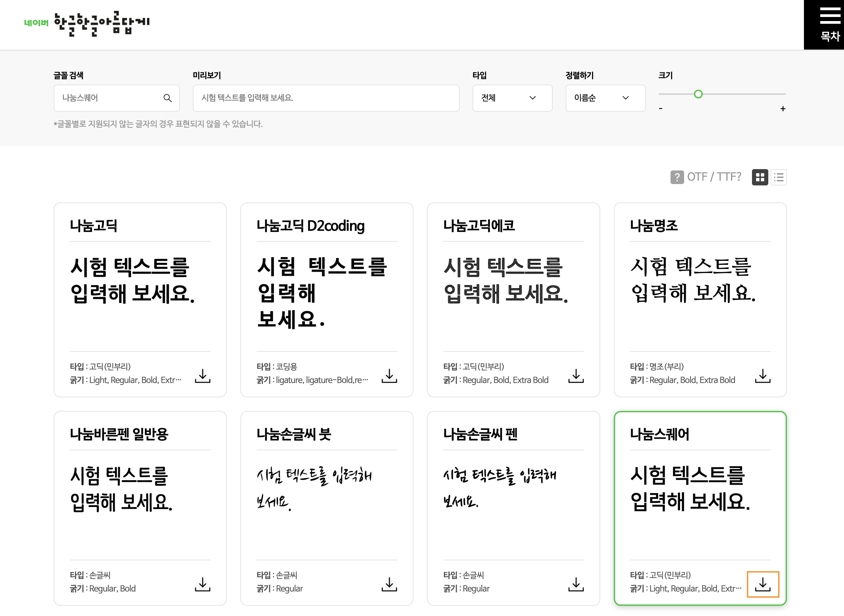Switch to list view layout

point(779,177)
